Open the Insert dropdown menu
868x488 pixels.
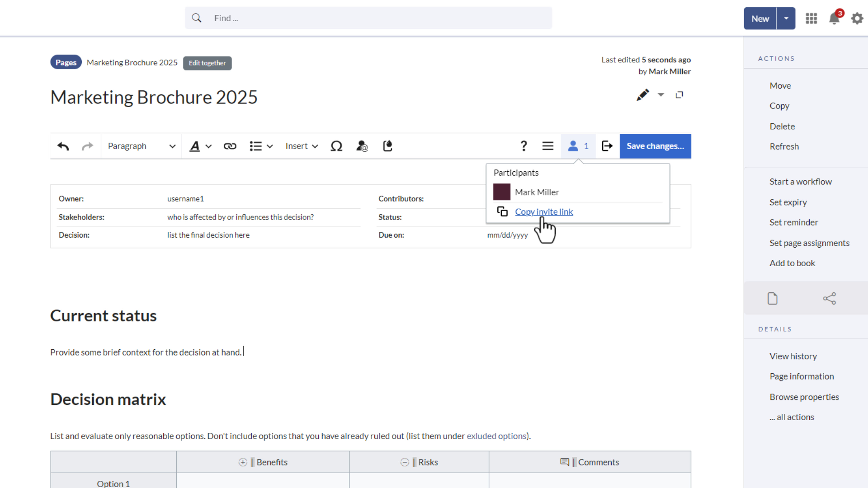pyautogui.click(x=302, y=146)
